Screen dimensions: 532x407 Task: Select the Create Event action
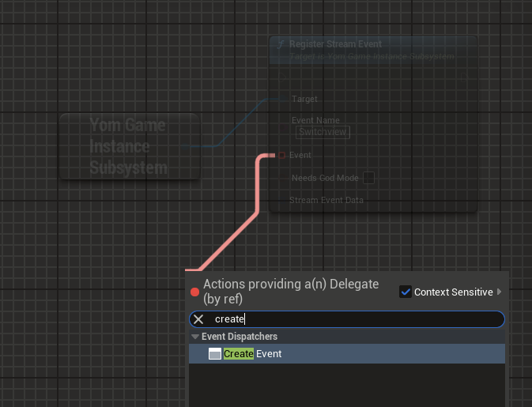347,354
